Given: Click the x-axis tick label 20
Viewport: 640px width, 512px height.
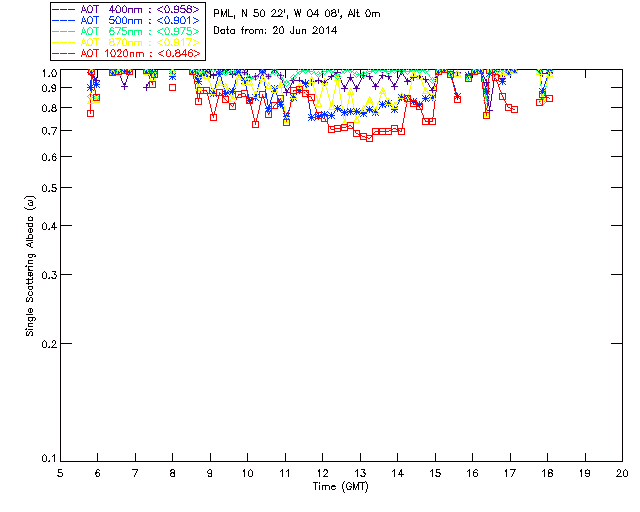Looking at the screenshot, I should (622, 473).
